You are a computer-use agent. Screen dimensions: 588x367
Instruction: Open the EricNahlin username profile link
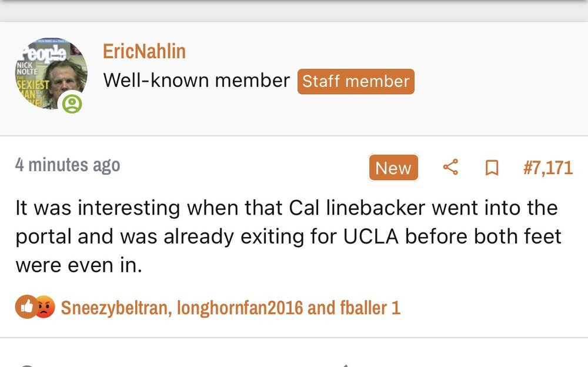point(144,51)
